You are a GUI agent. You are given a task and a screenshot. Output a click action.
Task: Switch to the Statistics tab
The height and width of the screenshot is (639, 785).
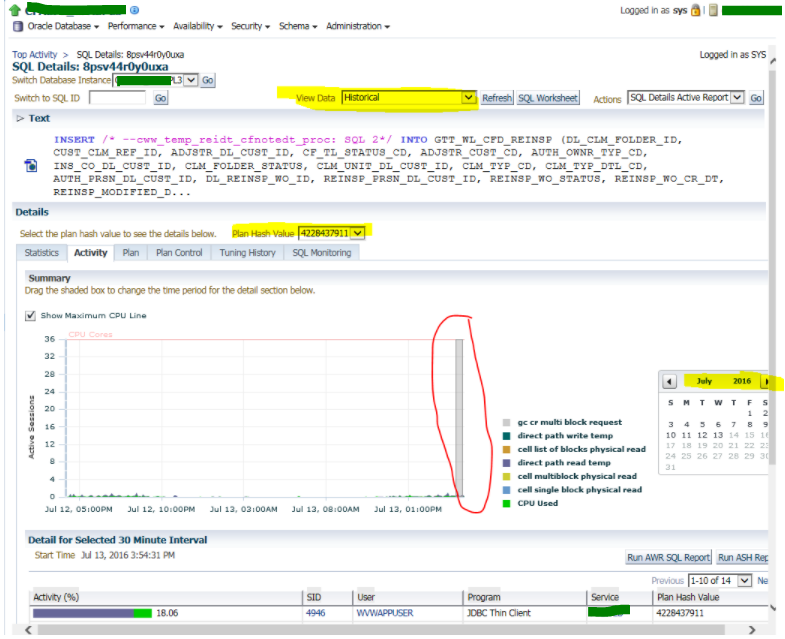[x=42, y=253]
